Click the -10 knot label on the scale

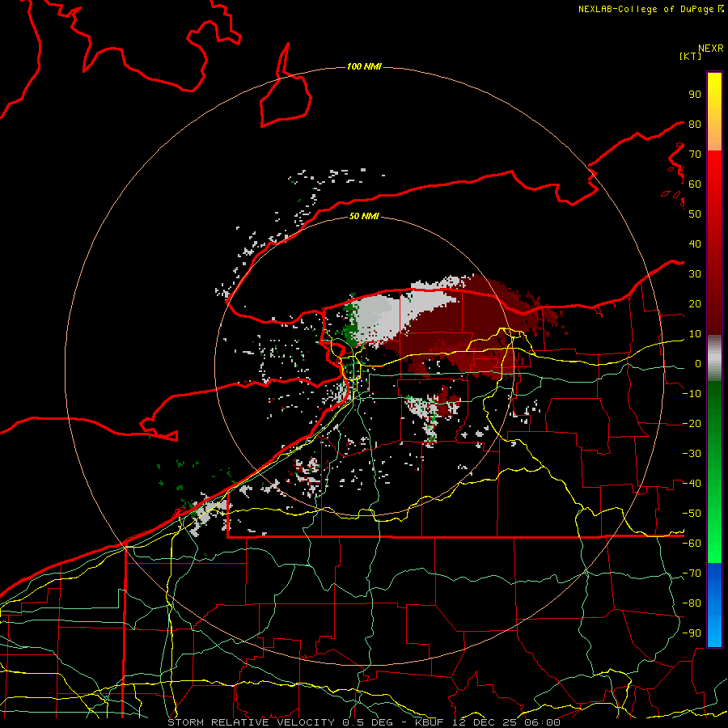692,394
